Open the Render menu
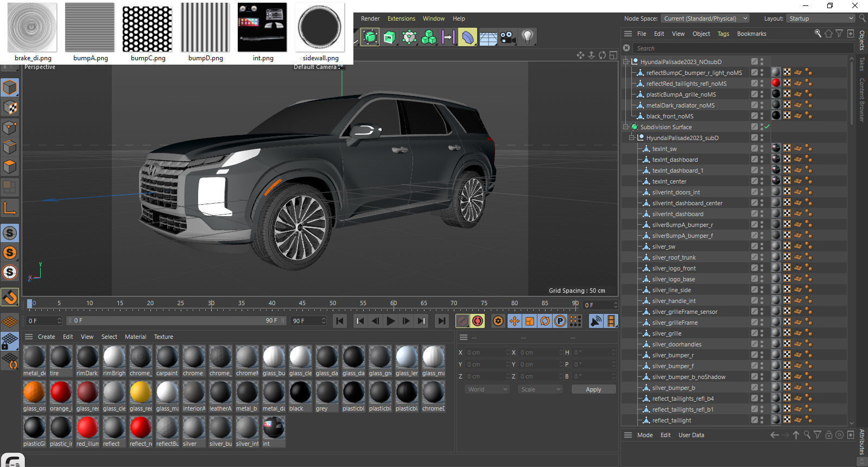868x467 pixels. point(370,18)
